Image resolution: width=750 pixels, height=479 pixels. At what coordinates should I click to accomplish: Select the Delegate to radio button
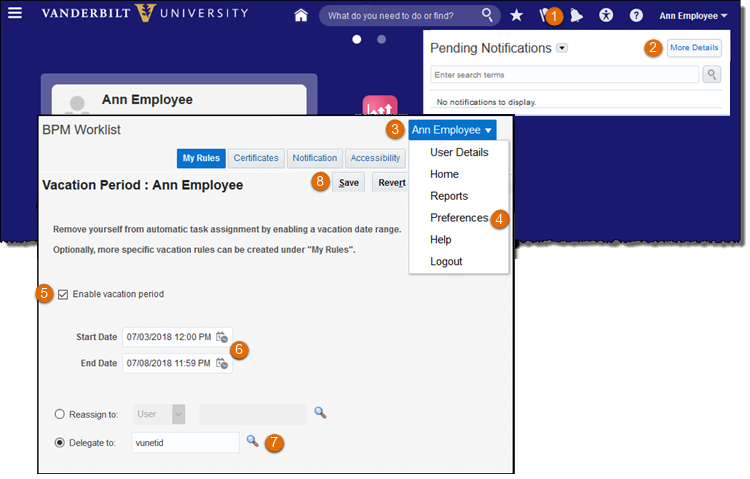click(61, 440)
